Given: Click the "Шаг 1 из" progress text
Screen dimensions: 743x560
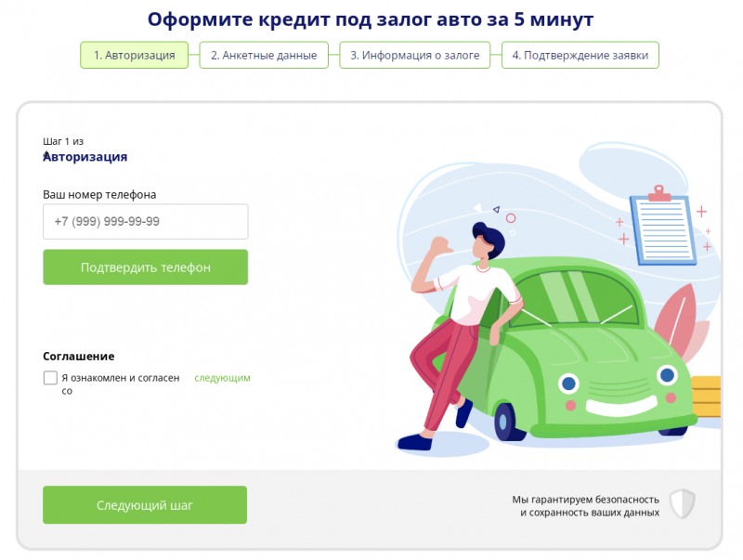Looking at the screenshot, I should point(62,140).
